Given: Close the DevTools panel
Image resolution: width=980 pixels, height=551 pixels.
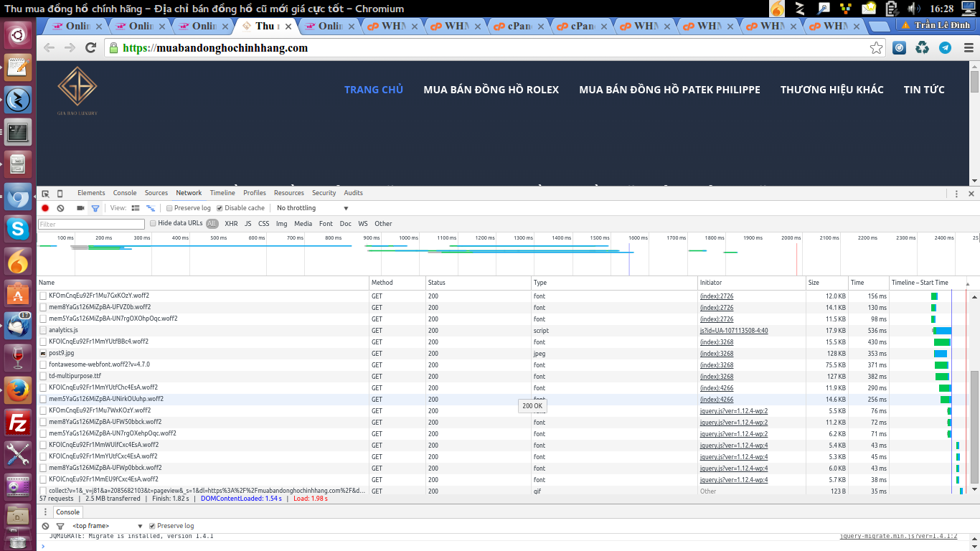Looking at the screenshot, I should tap(971, 194).
